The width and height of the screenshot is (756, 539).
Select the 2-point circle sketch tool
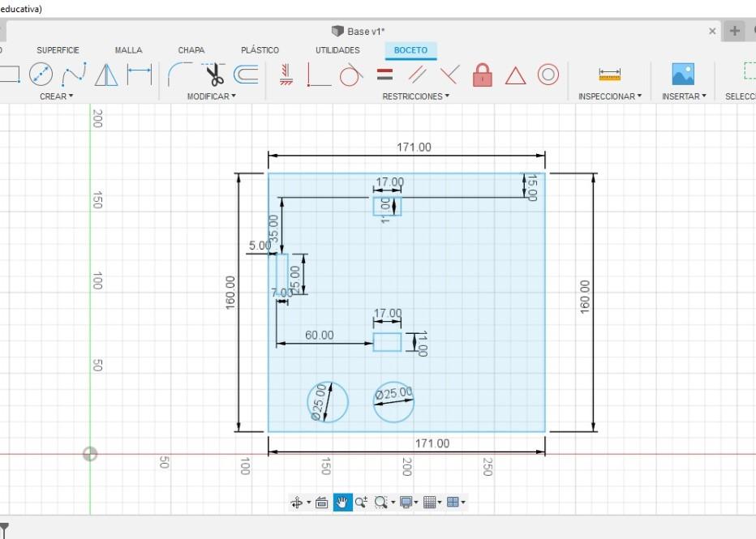41,75
